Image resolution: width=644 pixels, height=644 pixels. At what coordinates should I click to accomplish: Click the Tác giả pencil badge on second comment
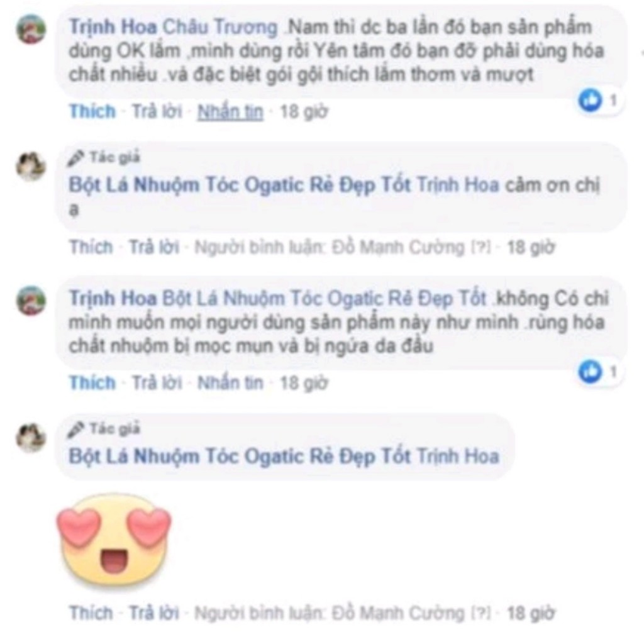104,158
